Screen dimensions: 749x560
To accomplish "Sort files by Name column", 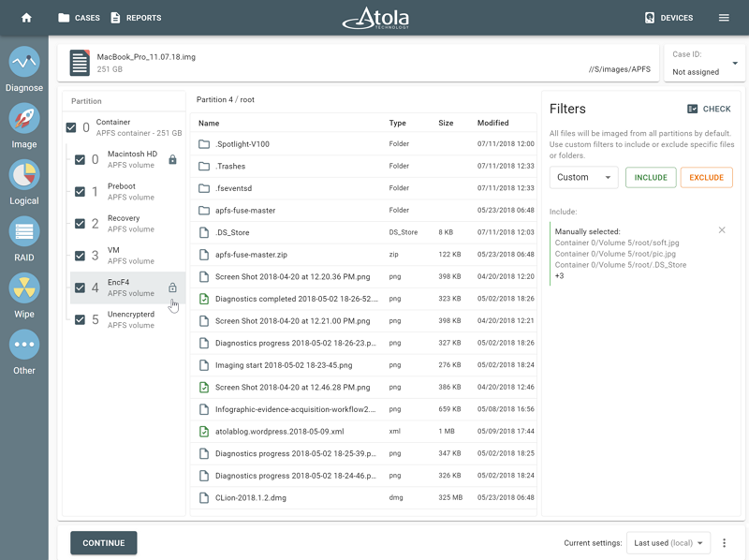I will tap(209, 123).
